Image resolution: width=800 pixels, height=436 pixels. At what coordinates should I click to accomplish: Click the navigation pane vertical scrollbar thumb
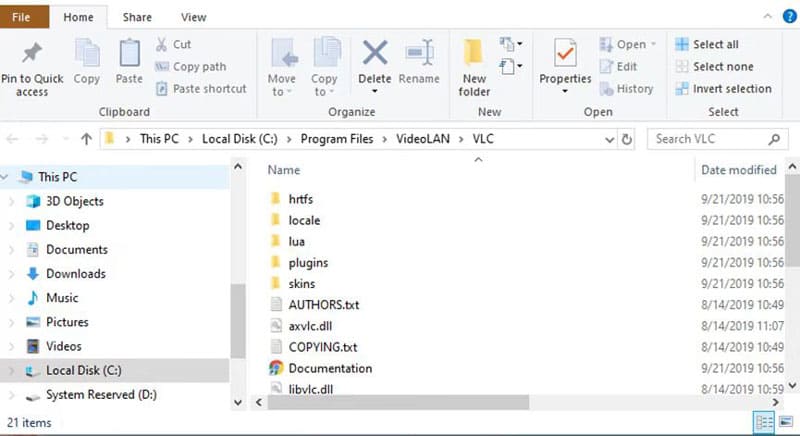(238, 321)
